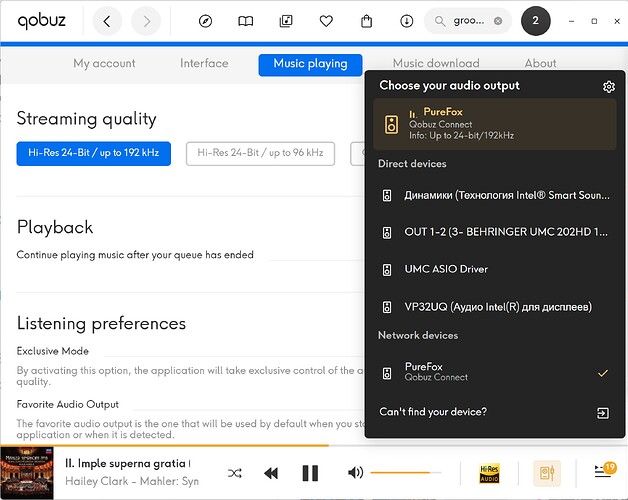Open audio output settings gear
The width and height of the screenshot is (628, 500).
[x=609, y=87]
